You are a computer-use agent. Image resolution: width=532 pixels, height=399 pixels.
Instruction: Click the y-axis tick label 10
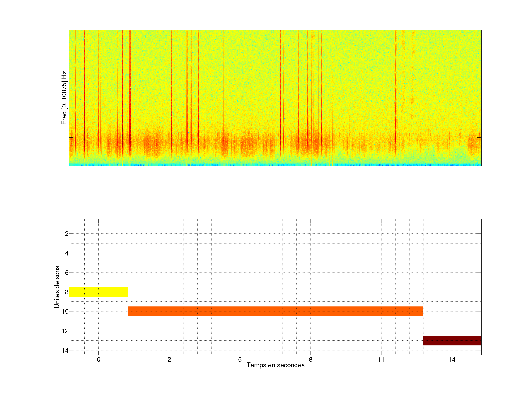65,312
